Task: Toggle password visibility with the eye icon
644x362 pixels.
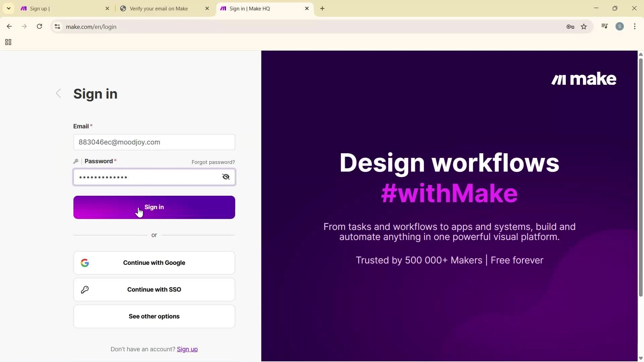Action: pos(226,177)
